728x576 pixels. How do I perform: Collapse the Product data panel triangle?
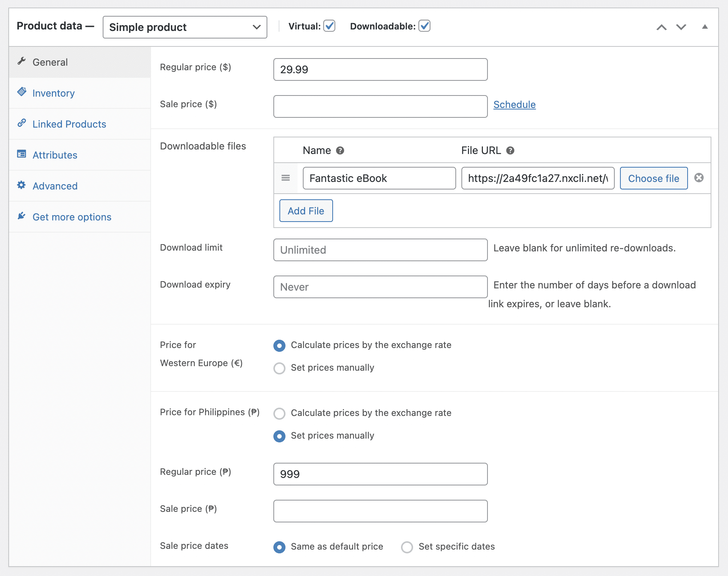[x=705, y=27]
